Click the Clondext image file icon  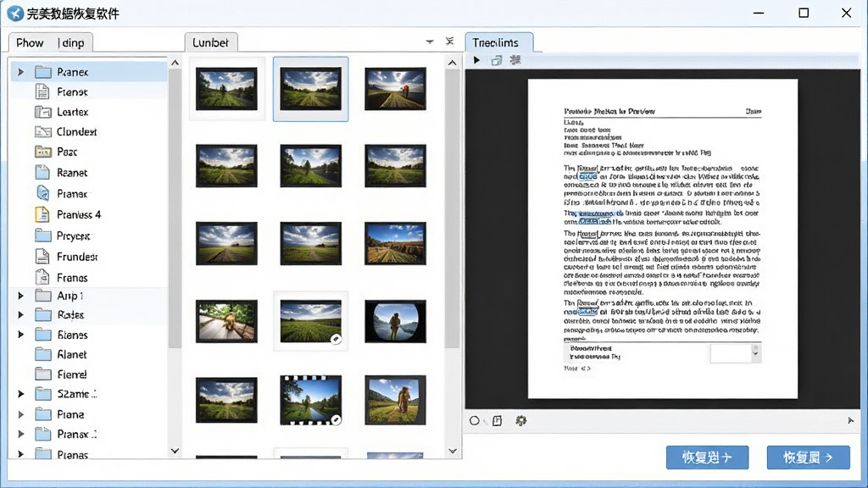tap(42, 131)
